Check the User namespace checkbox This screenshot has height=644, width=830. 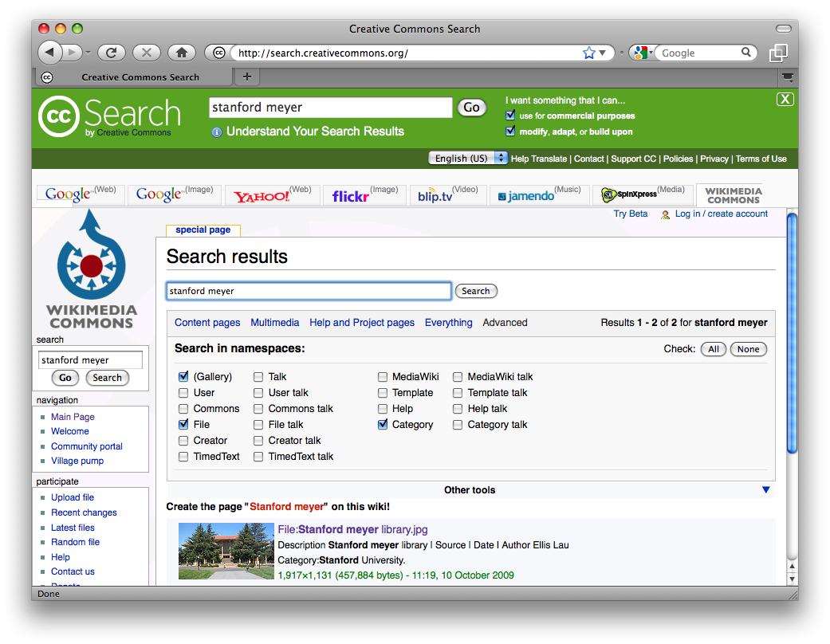coord(183,393)
